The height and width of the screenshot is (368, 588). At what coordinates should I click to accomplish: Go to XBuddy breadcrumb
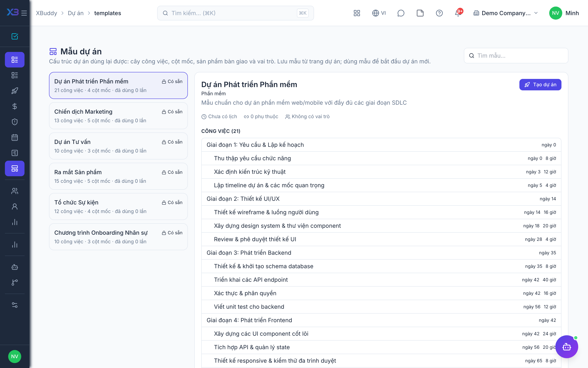tap(46, 13)
